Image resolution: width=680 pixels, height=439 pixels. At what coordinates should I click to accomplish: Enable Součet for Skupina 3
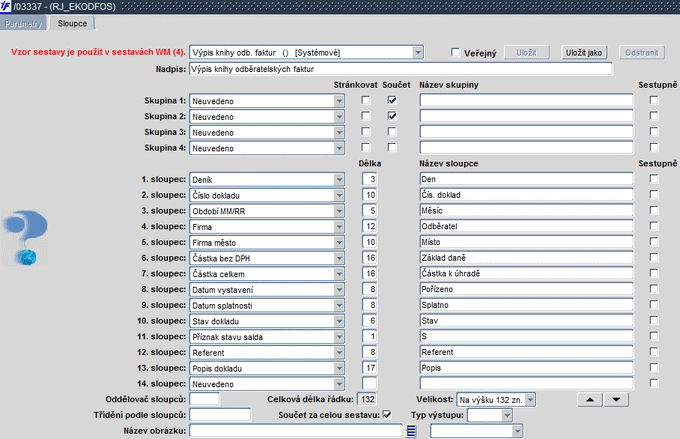(x=392, y=131)
